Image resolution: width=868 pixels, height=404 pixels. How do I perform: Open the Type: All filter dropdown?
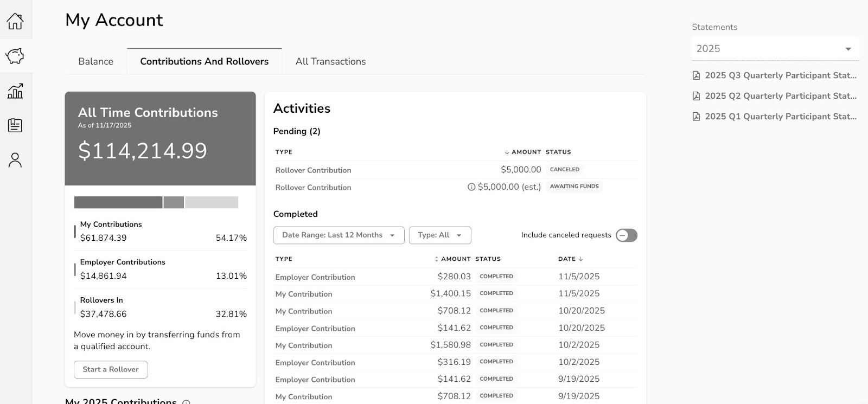coord(439,235)
